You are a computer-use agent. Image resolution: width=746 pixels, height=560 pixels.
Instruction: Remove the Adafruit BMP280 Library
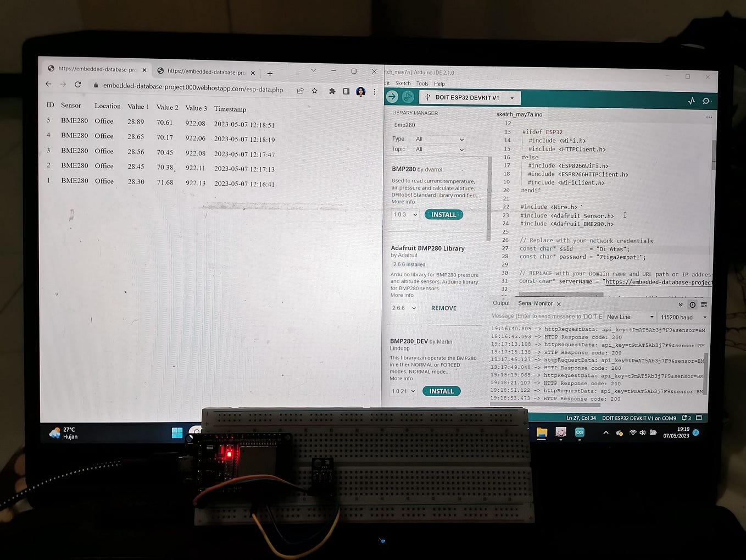443,308
